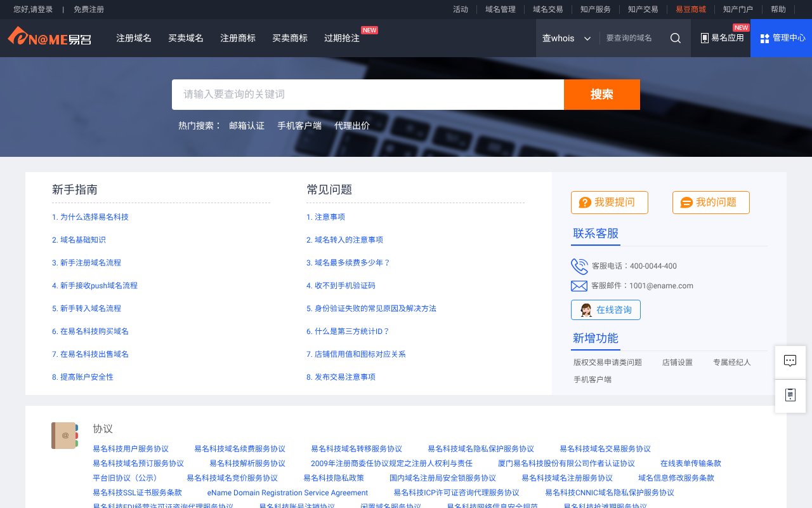Click the floating chat bubble icon
Viewport: 812px width, 508px height.
[x=790, y=361]
